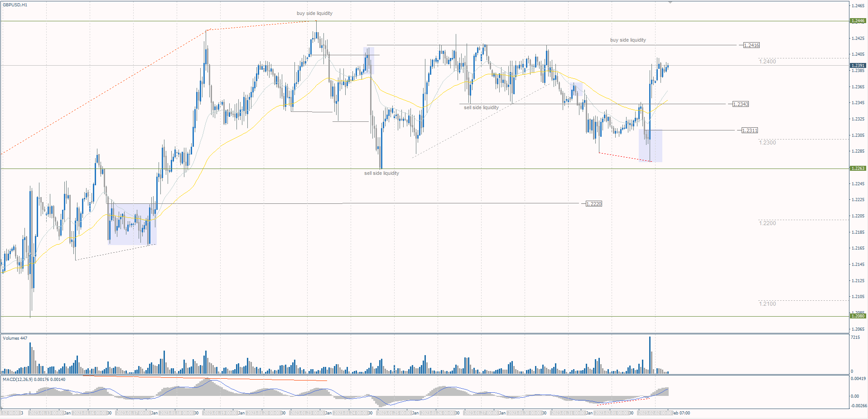Click the 1.2065 value on the price scale
Viewport: 868px width, 419px height.
[858, 329]
